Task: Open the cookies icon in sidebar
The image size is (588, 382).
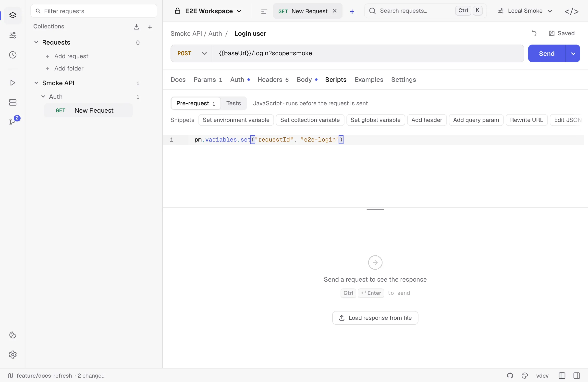Action: [x=12, y=335]
